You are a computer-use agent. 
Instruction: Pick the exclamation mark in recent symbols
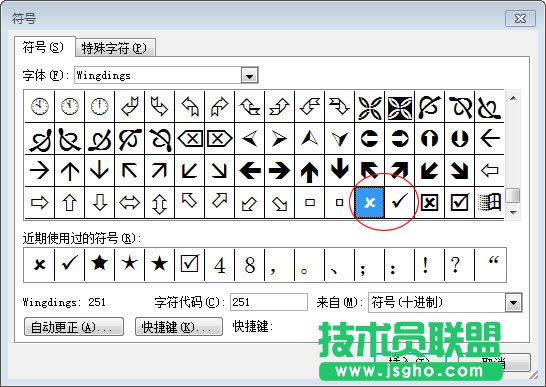[x=429, y=264]
